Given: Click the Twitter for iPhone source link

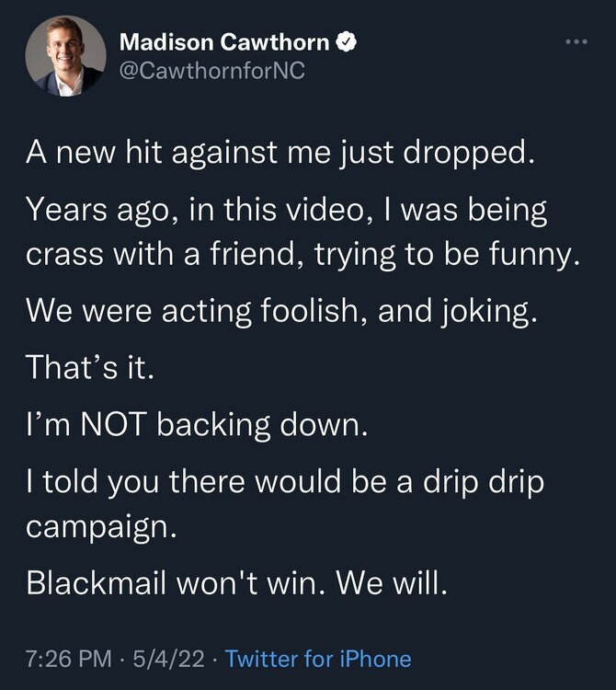Looking at the screenshot, I should [318, 659].
